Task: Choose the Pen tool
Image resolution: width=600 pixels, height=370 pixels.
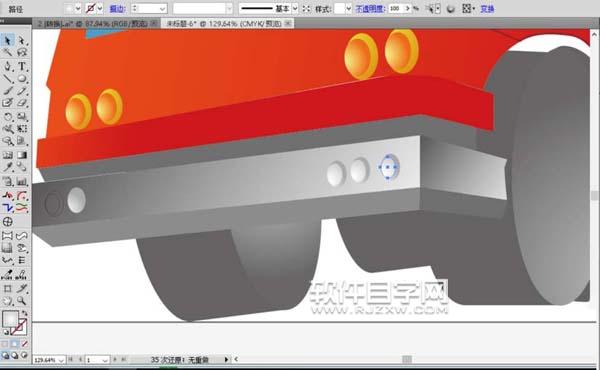Action: (8, 66)
